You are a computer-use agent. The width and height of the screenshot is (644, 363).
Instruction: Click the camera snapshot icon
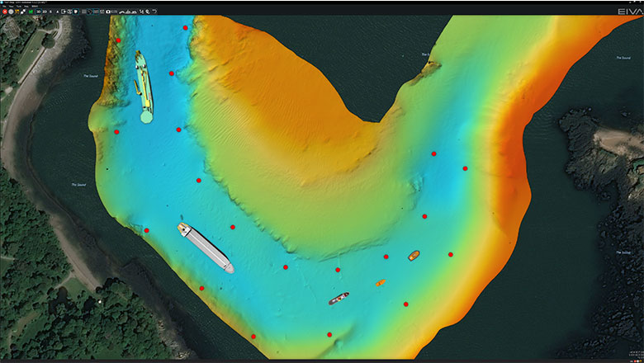point(108,12)
